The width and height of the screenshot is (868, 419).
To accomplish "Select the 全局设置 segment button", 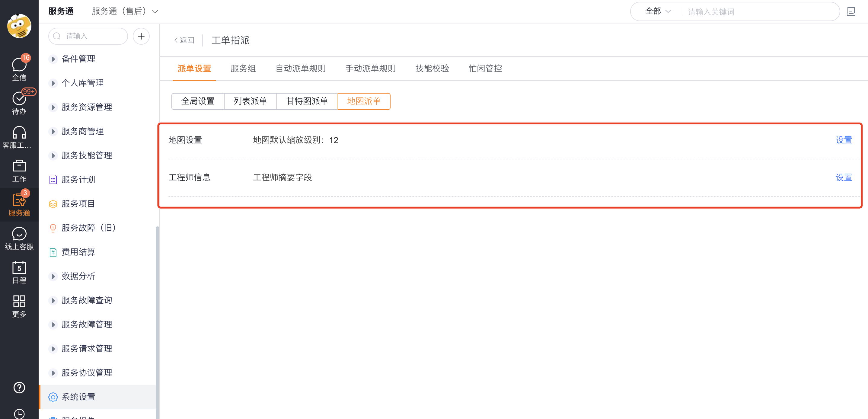I will 198,101.
